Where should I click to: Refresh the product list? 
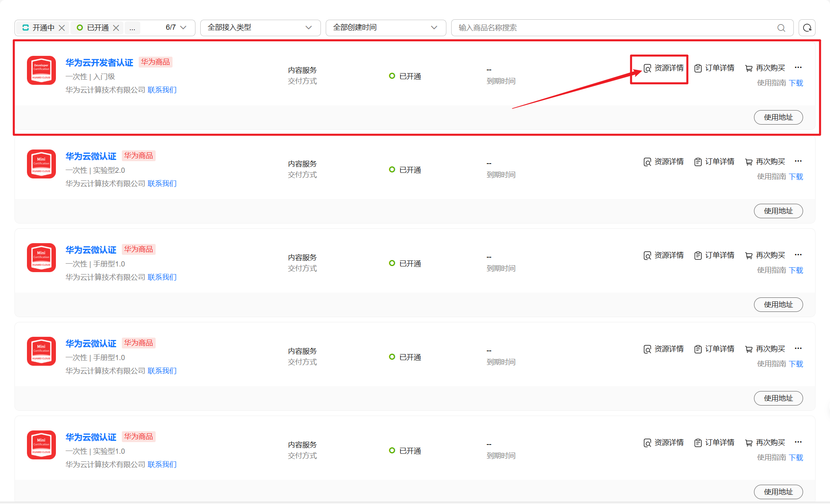pos(807,28)
